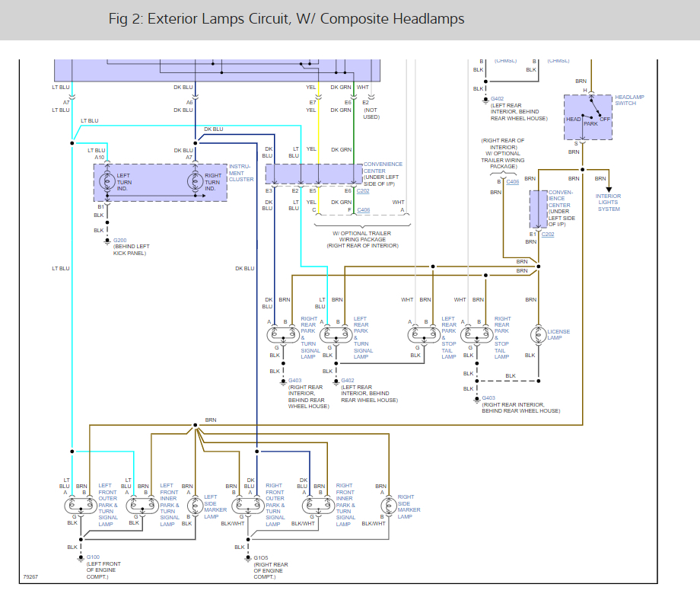
Task: Click the left turn indicator lamp symbol
Action: [107, 182]
